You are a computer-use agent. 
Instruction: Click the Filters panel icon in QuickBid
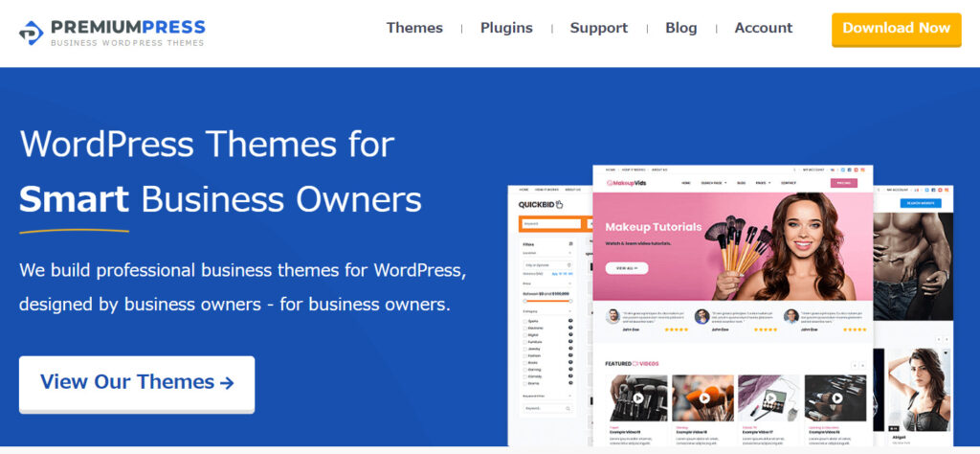point(570,244)
